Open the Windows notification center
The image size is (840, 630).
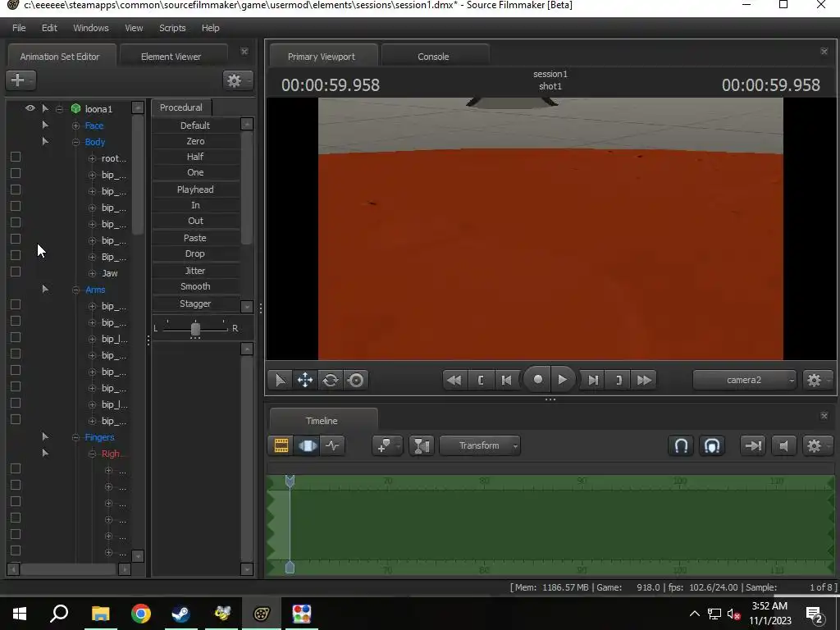pyautogui.click(x=814, y=614)
